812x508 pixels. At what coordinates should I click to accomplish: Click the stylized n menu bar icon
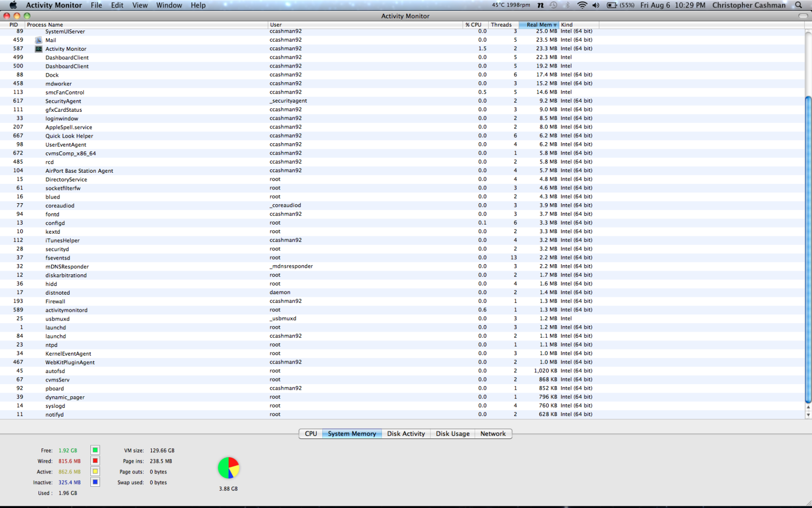[540, 5]
